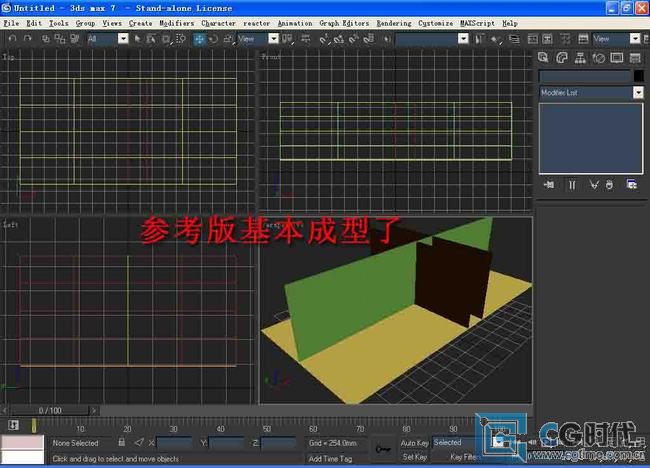Viewport: 650px width, 468px height.
Task: Open the Material Editor
Action: pyautogui.click(x=565, y=39)
